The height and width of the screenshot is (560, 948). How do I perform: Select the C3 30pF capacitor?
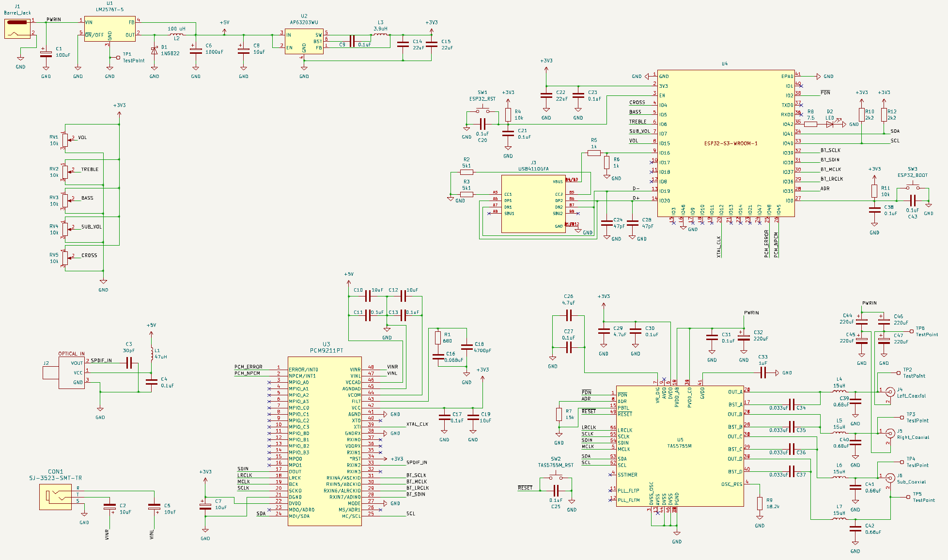coord(129,363)
